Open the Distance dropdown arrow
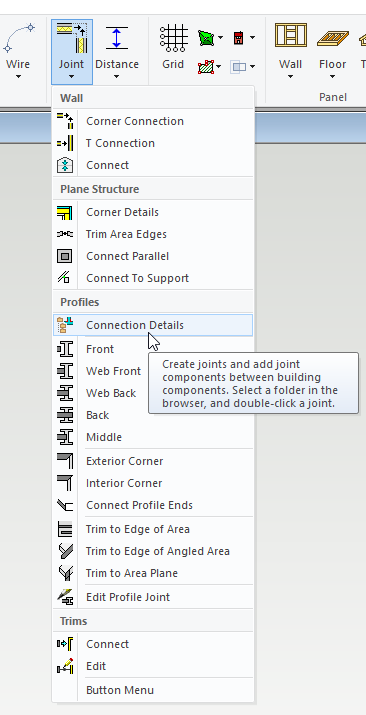This screenshot has height=715, width=366. click(x=117, y=77)
